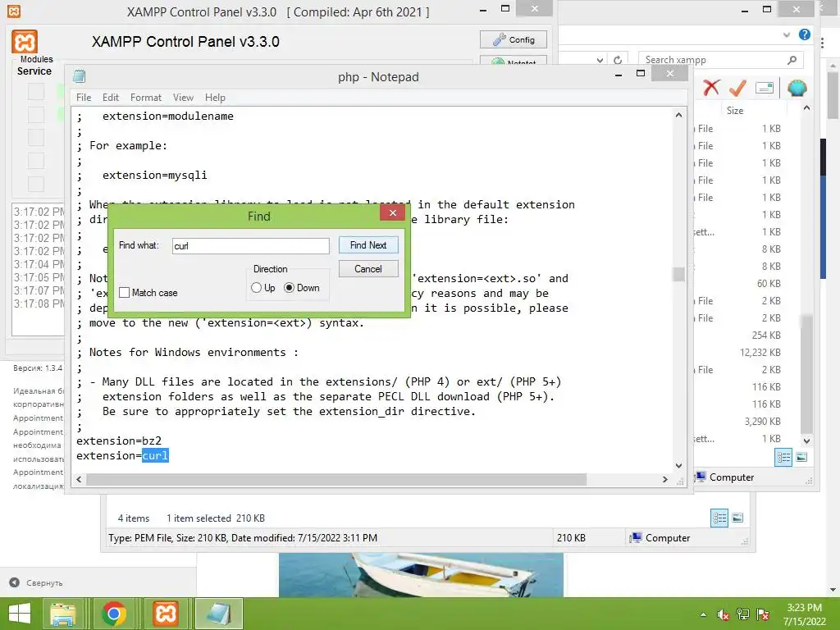This screenshot has width=840, height=630.
Task: Click the line extension=bz2 in Notepad
Action: 119,441
